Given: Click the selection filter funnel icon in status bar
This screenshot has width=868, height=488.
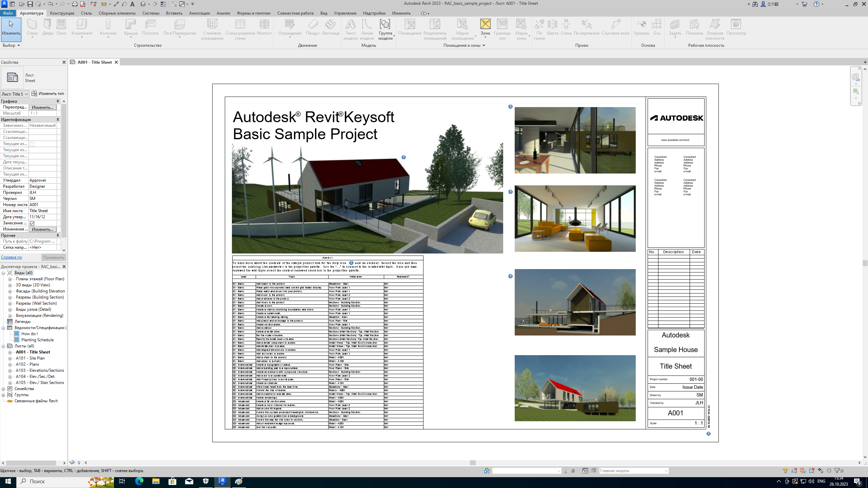Looking at the screenshot, I should tap(837, 471).
